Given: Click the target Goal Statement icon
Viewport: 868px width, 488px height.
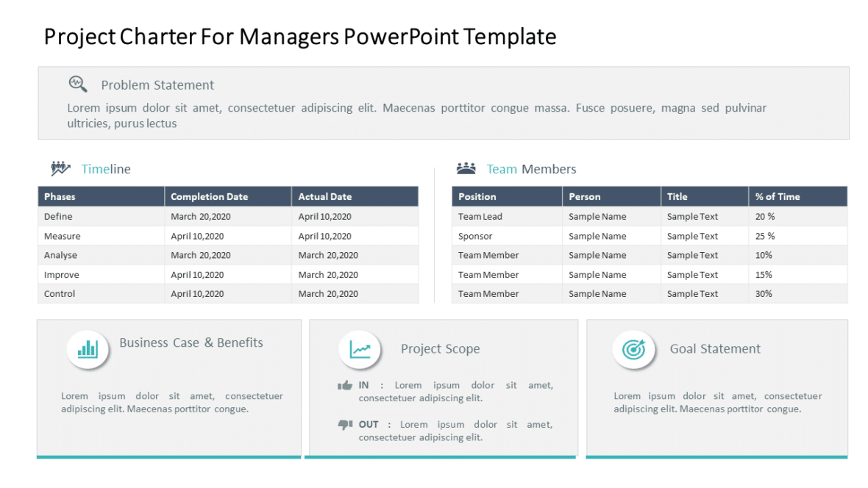Looking at the screenshot, I should coord(633,351).
